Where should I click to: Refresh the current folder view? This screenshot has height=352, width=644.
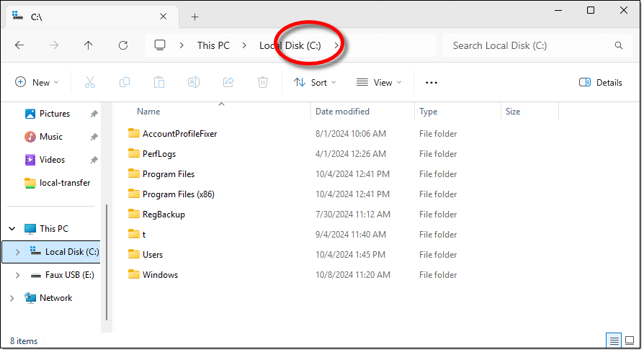[123, 45]
